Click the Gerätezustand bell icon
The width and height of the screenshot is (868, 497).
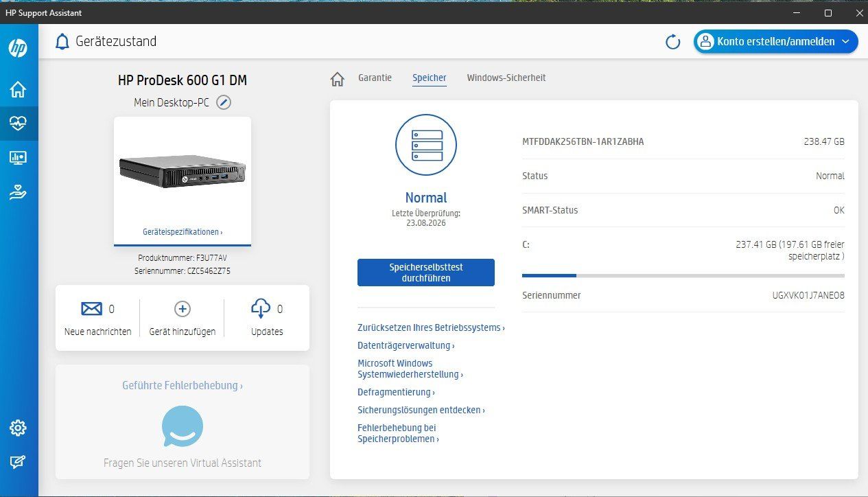coord(62,42)
